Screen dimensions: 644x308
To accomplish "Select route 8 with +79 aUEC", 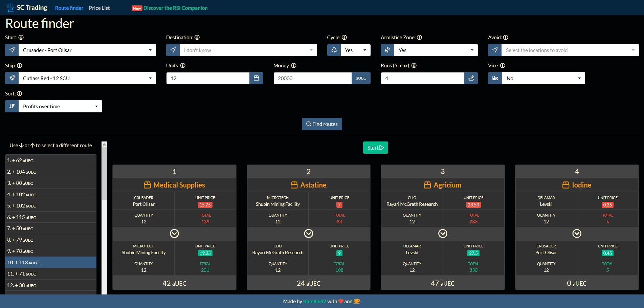I will (x=51, y=240).
